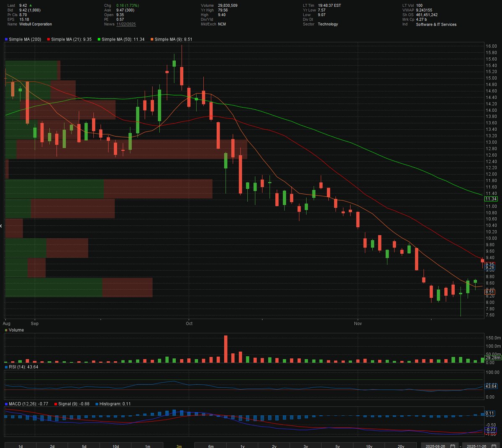Switch chart range to 5d
The image size is (502, 448).
[x=84, y=445]
